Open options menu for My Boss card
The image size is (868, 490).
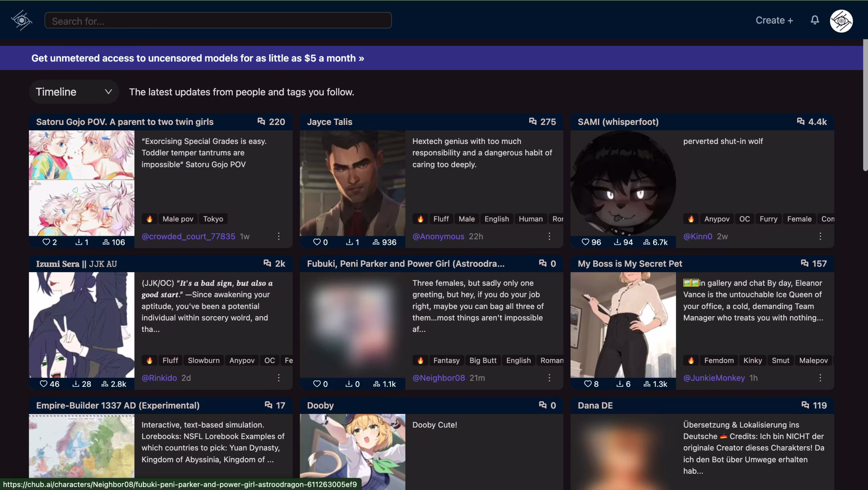(x=820, y=378)
